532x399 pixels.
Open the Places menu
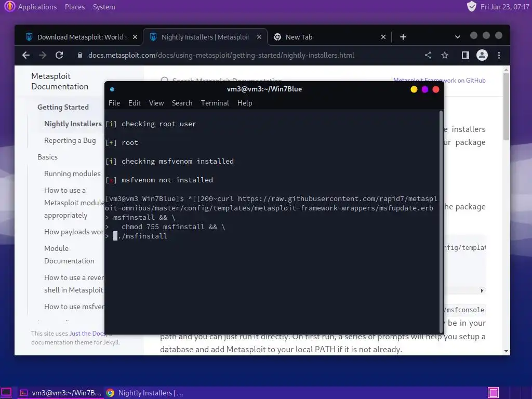tap(75, 7)
